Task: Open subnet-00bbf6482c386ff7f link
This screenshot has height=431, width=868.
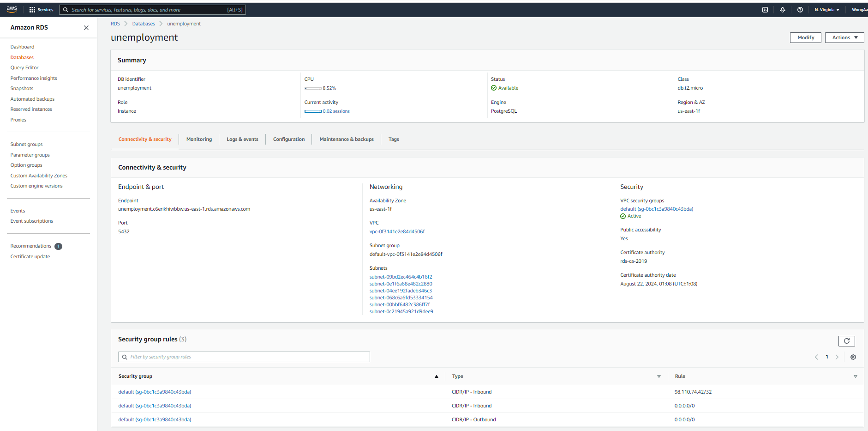Action: click(400, 304)
